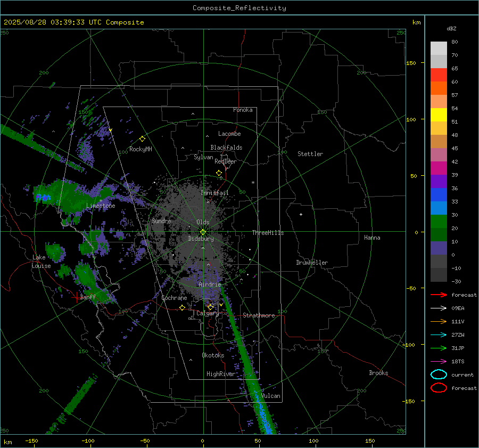The image size is (479, 448).
Task: Click the 'Calgary' city label
Action: (x=208, y=313)
